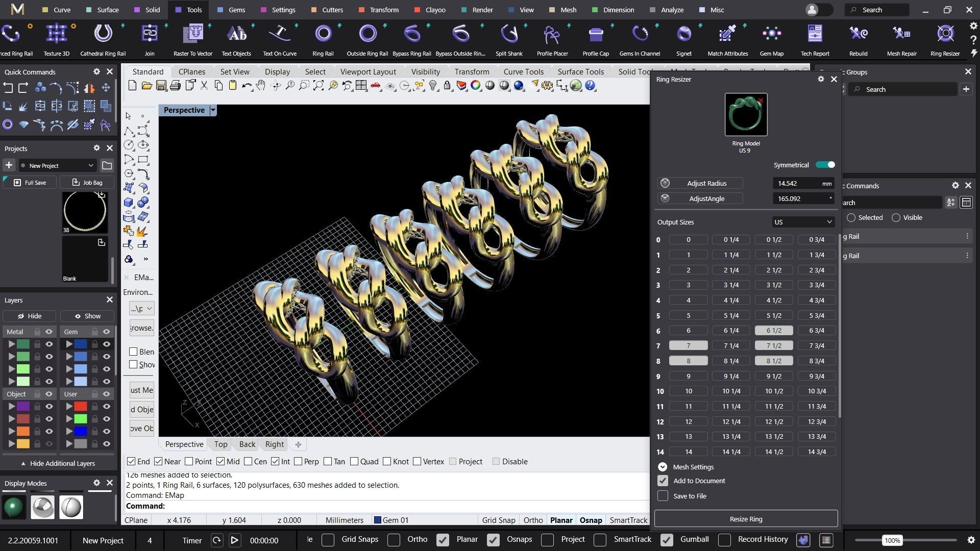
Task: Open the Text Objects tool
Action: (x=236, y=40)
